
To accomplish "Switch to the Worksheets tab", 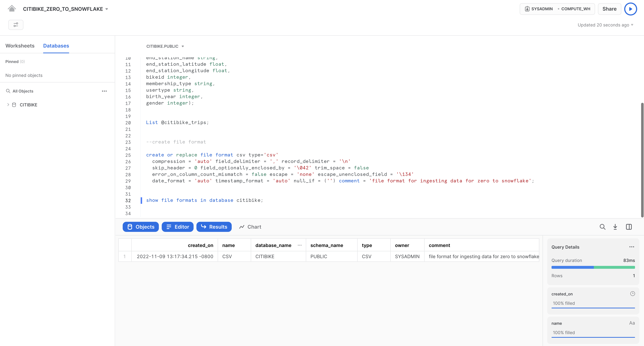I will [x=20, y=46].
